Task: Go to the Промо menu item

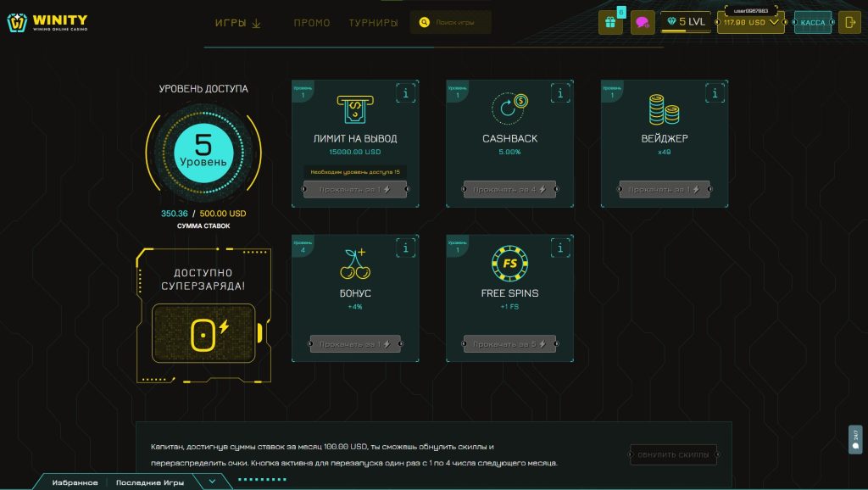Action: pyautogui.click(x=312, y=23)
